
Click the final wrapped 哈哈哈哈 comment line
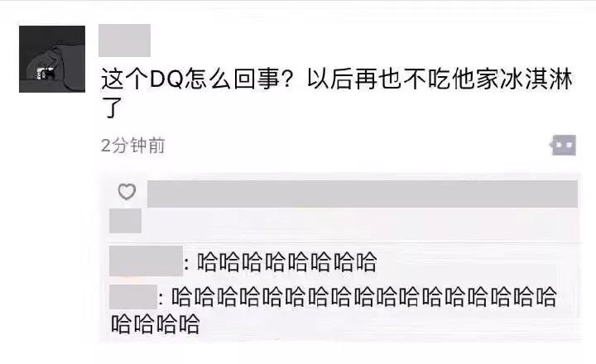(156, 323)
